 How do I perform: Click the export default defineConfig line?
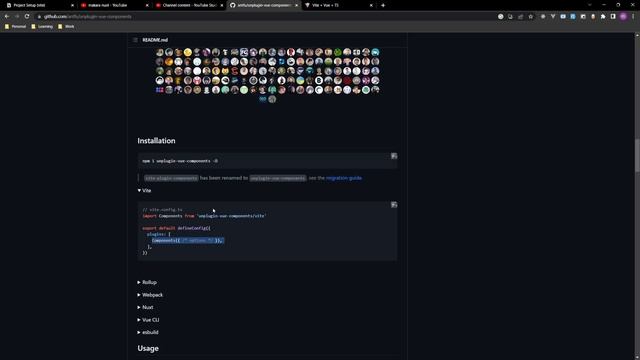click(x=177, y=228)
